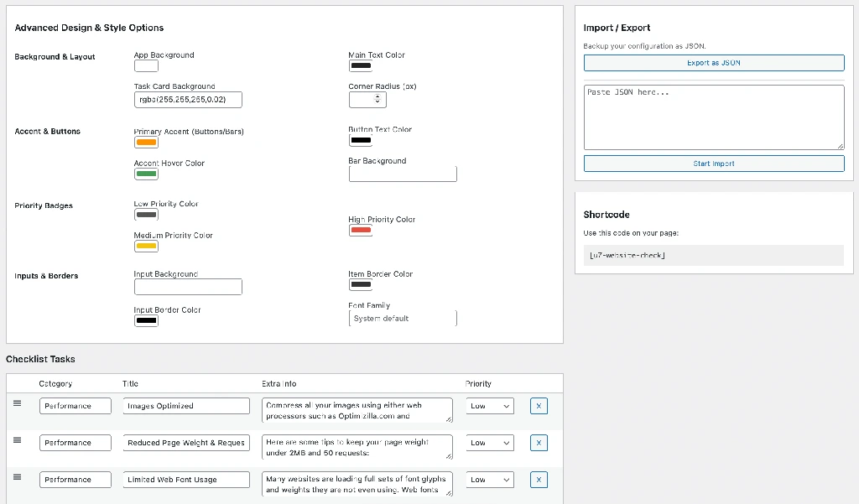Click the Task Card Background rgba field
Screen dimensions: 859x504
(x=188, y=100)
